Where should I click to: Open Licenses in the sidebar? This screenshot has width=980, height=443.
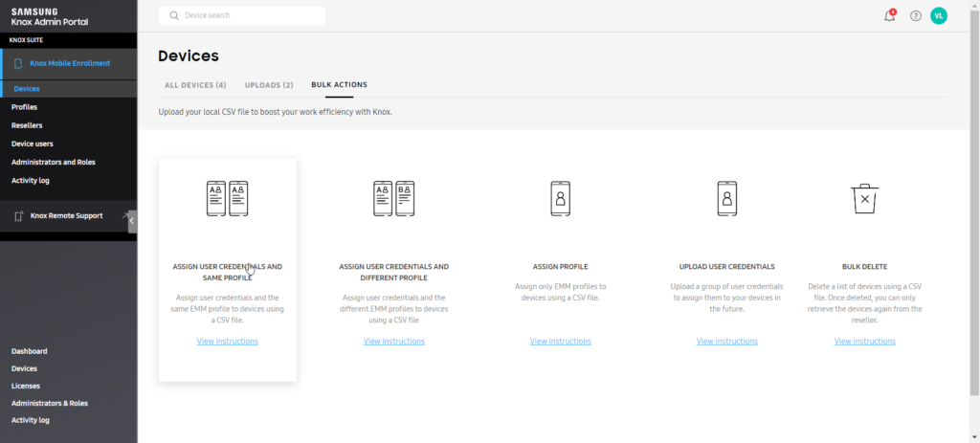(26, 387)
